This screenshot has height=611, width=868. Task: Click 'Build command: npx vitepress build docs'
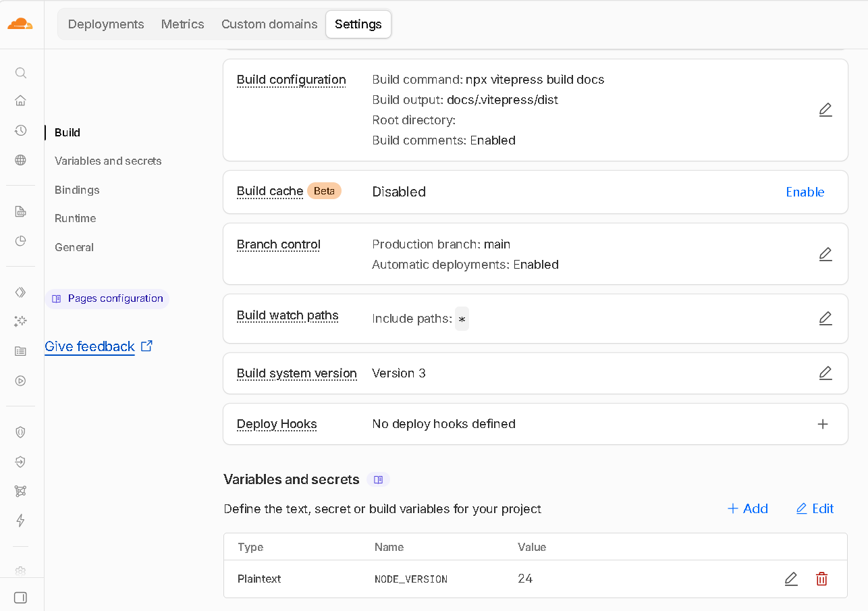(x=488, y=80)
